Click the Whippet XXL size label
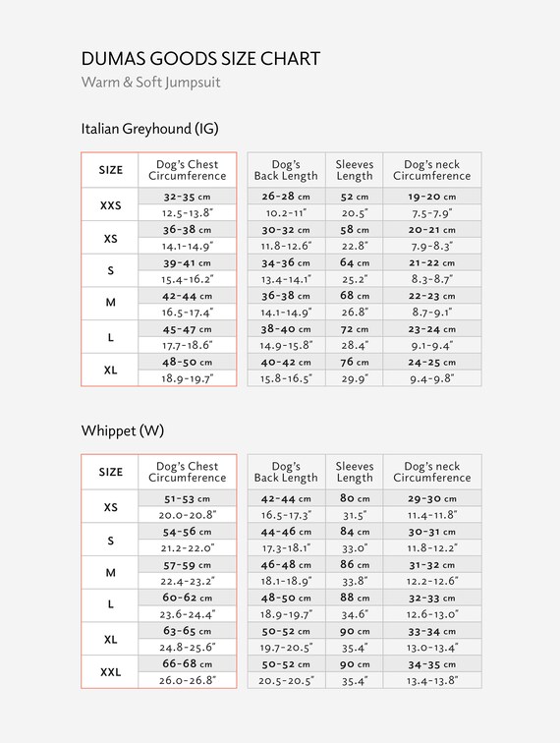Image resolution: width=560 pixels, height=743 pixels. tap(110, 672)
